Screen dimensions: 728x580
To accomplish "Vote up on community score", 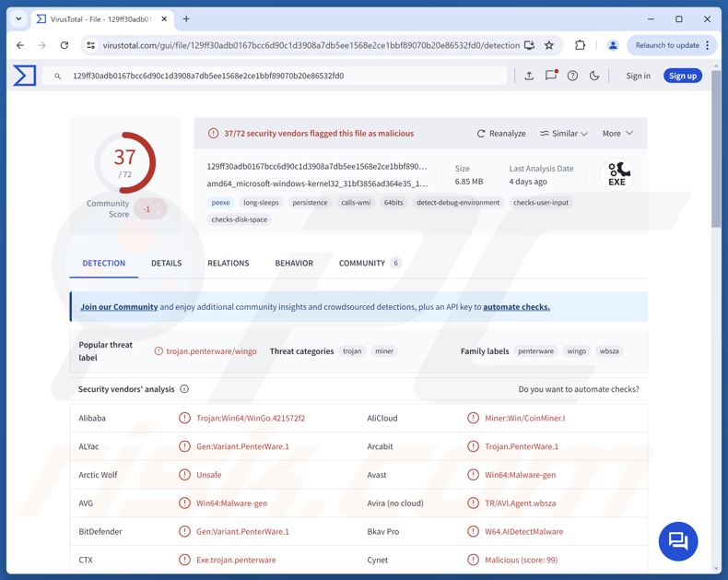I will (x=159, y=205).
